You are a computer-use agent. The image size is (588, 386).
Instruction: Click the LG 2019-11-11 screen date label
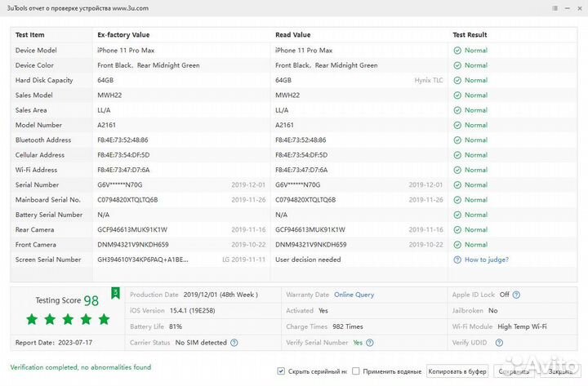243,260
